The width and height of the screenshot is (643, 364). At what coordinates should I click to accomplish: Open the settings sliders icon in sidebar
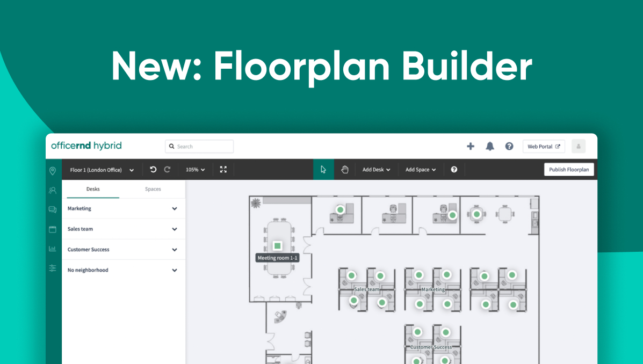[53, 268]
